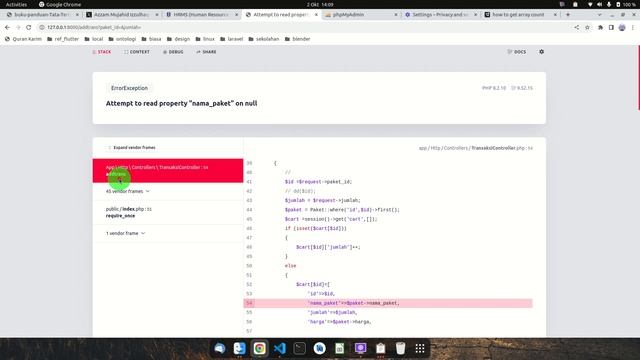Open the Chrome profile avatar

pos(622,27)
